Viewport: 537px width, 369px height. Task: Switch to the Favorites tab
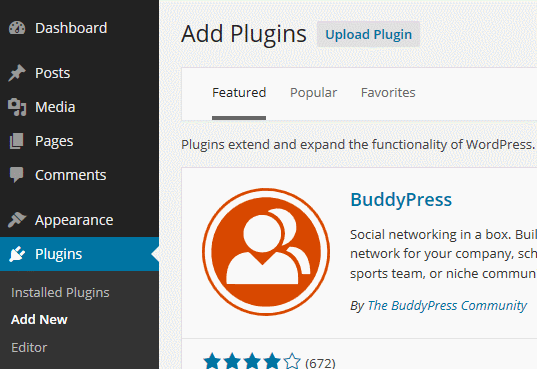pyautogui.click(x=388, y=93)
